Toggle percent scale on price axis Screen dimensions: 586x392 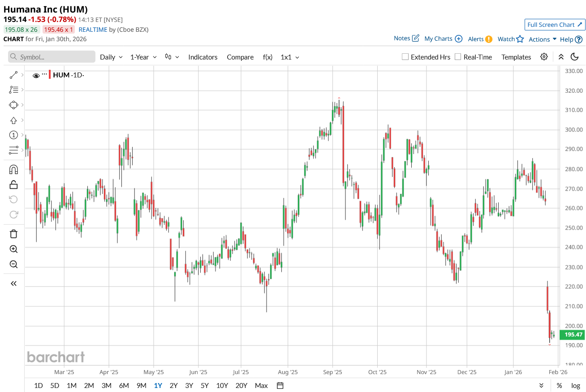click(559, 385)
